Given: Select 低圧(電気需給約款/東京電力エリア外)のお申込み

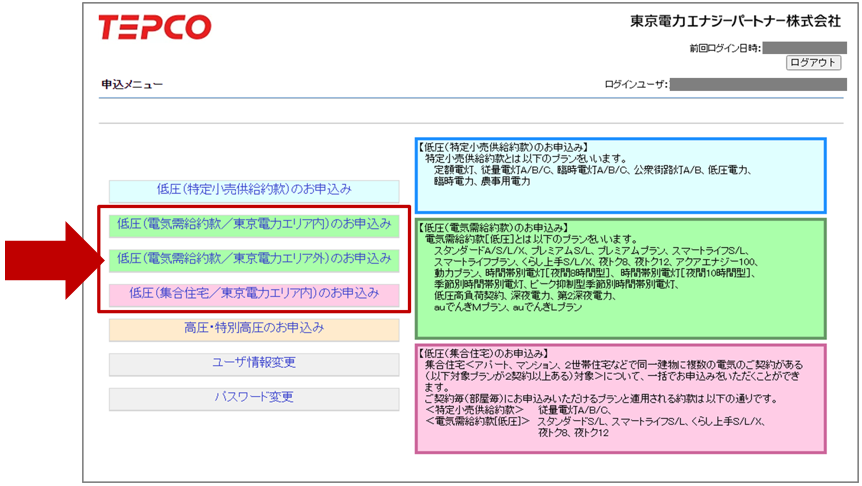Looking at the screenshot, I should pos(254,260).
